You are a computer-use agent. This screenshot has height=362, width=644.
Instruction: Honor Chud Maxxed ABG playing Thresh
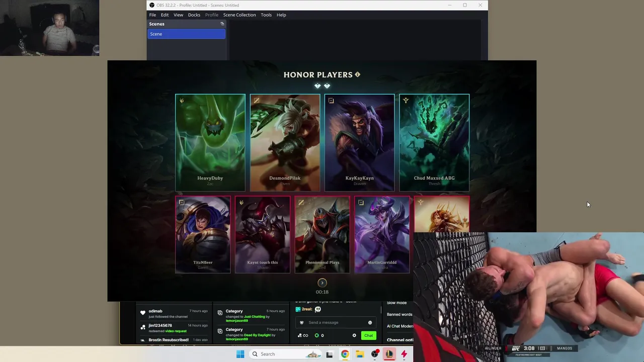tap(434, 143)
